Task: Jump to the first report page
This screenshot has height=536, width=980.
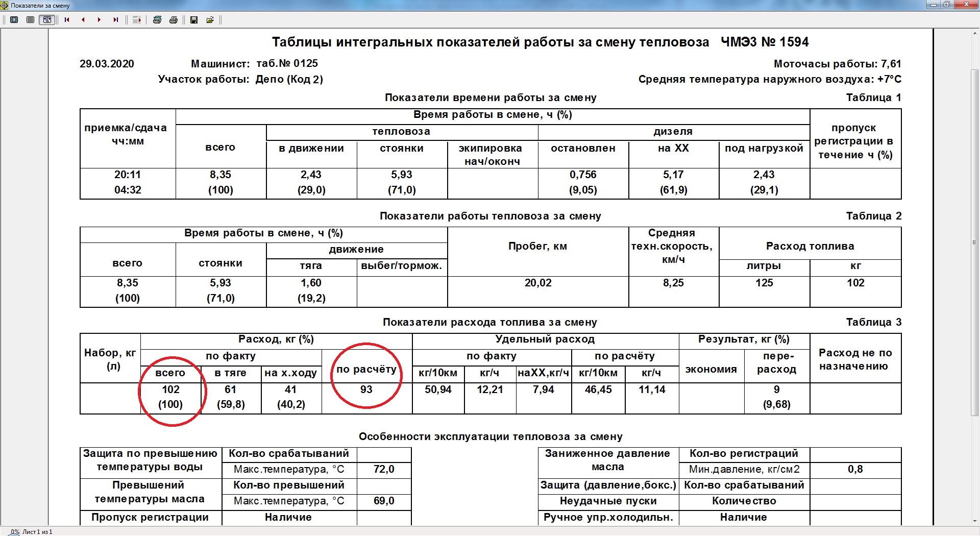Action: pyautogui.click(x=67, y=20)
